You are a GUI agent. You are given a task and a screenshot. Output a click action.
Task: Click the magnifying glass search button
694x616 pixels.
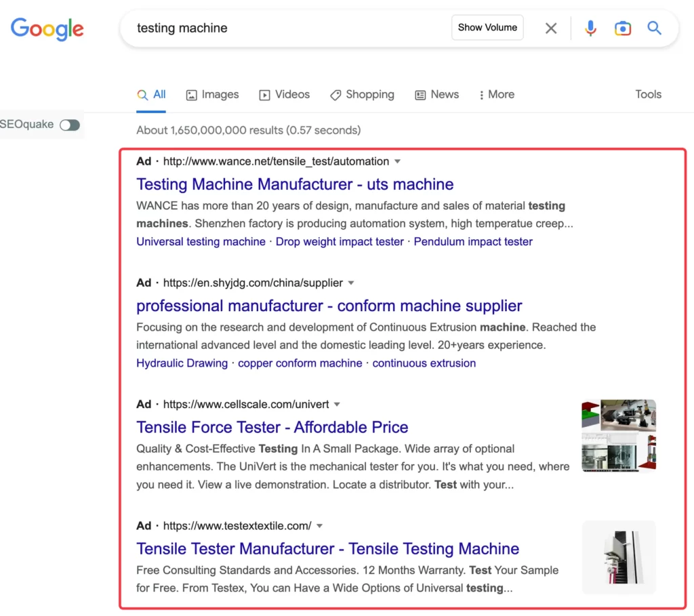click(x=654, y=28)
